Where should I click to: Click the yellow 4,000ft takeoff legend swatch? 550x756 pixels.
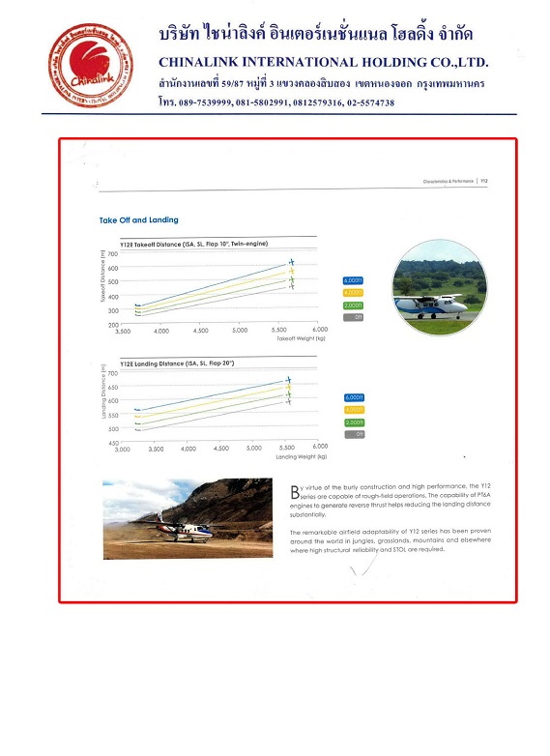coord(353,293)
